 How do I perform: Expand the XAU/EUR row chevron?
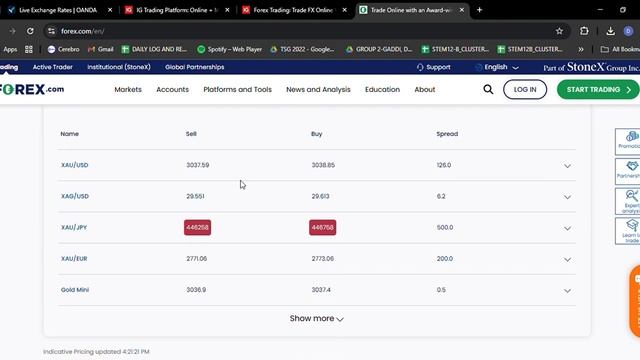tap(567, 259)
